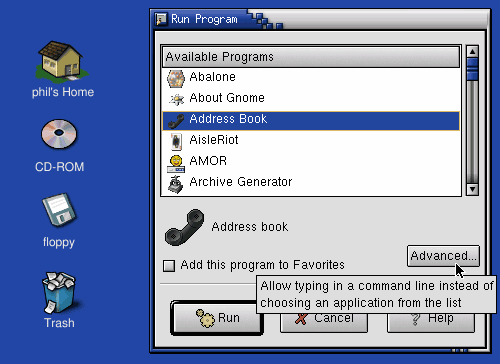
Task: Select Abalone in the programs list
Action: 311,78
